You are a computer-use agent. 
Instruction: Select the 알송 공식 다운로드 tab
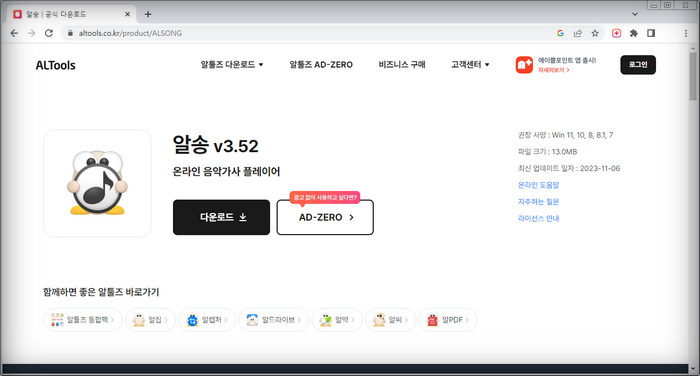pos(71,14)
